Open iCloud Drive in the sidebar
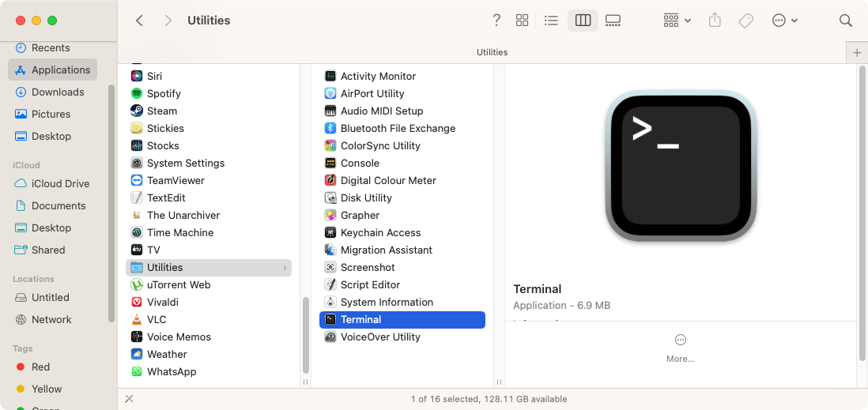The image size is (868, 410). click(x=53, y=184)
